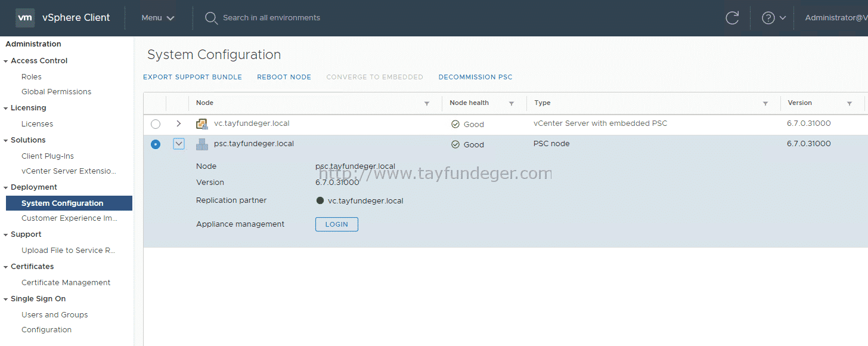Go to Certificate Management
This screenshot has height=346, width=868.
tap(66, 282)
